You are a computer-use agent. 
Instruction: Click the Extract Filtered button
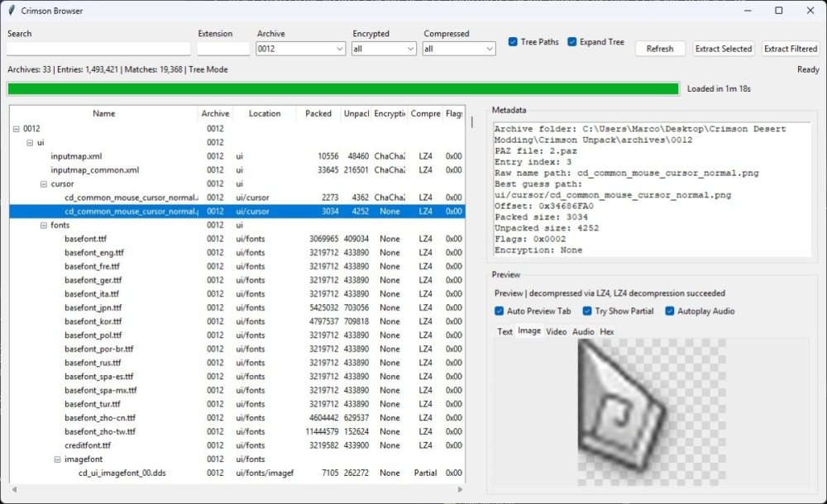coord(791,49)
